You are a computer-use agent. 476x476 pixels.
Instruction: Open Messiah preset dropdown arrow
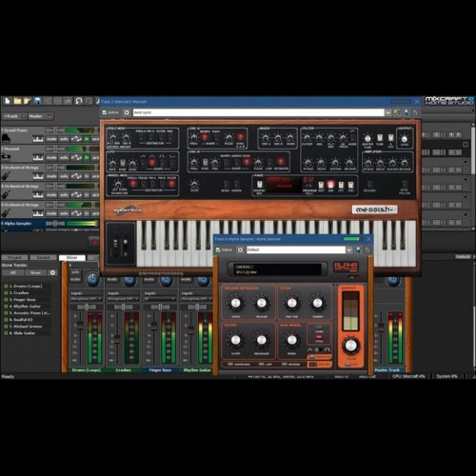(388, 112)
